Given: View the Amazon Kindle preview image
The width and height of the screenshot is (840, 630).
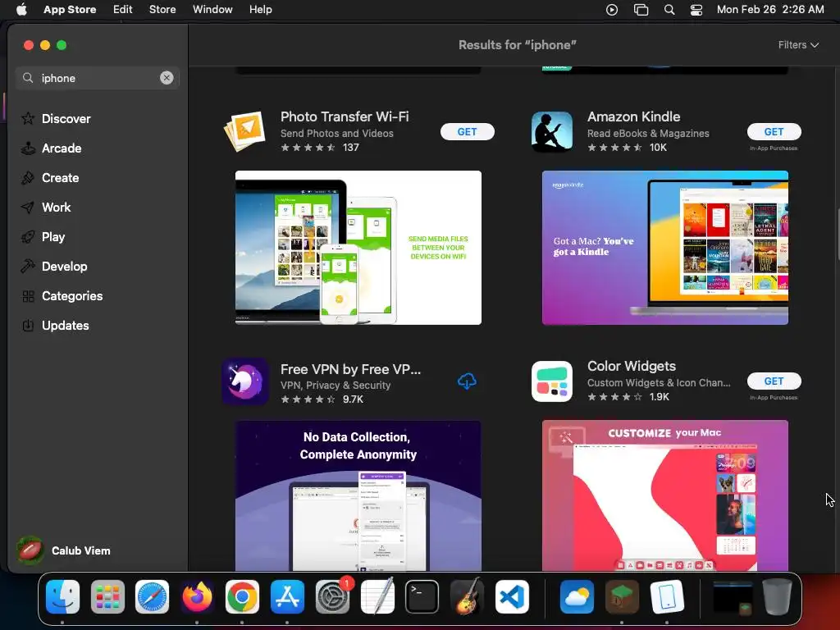Looking at the screenshot, I should pos(664,248).
